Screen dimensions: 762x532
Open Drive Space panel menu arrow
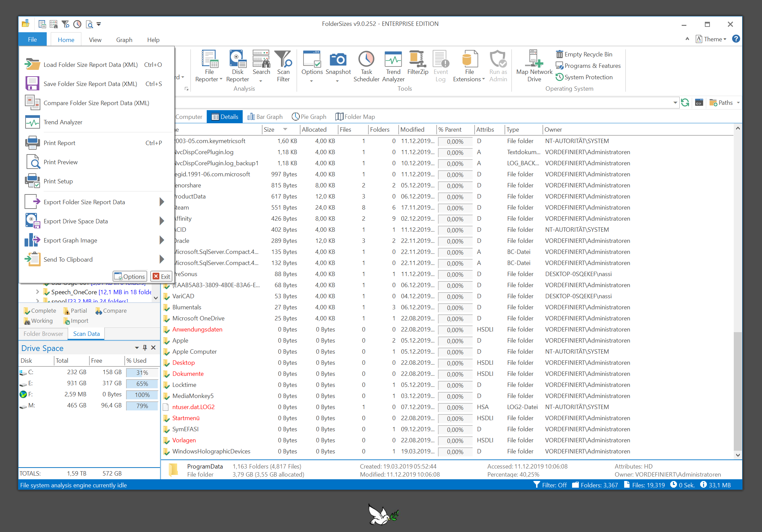tap(136, 348)
